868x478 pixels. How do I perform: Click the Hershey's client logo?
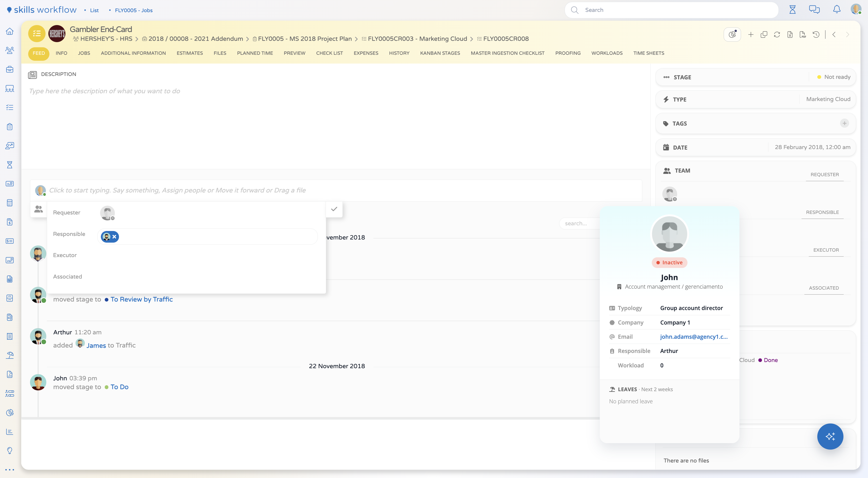coord(57,34)
